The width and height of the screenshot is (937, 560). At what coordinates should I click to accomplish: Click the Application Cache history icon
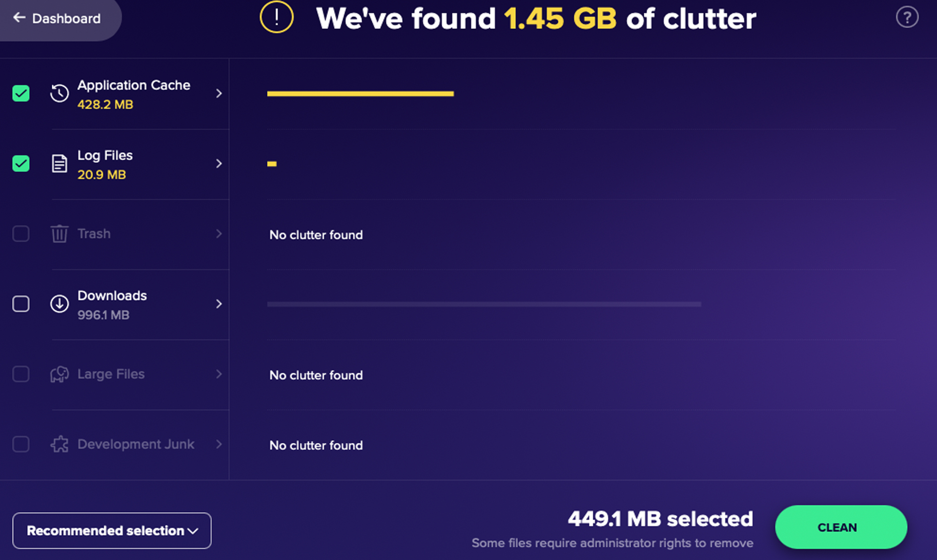tap(60, 93)
